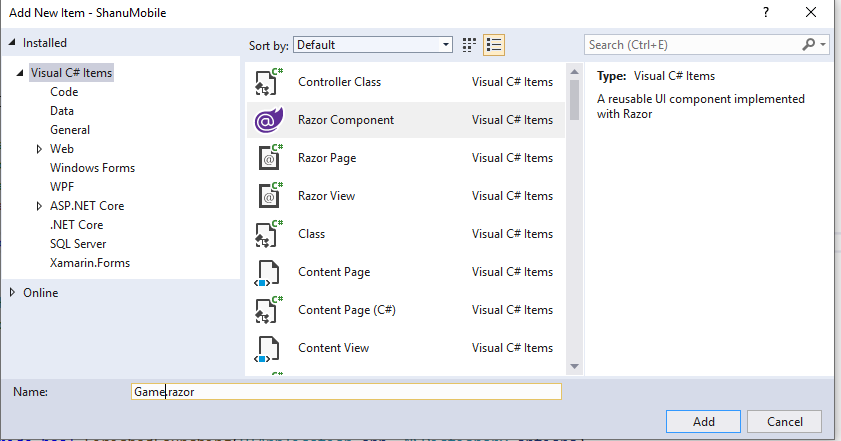This screenshot has height=441, width=841.
Task: Switch to medium icons grid view
Action: tap(469, 45)
